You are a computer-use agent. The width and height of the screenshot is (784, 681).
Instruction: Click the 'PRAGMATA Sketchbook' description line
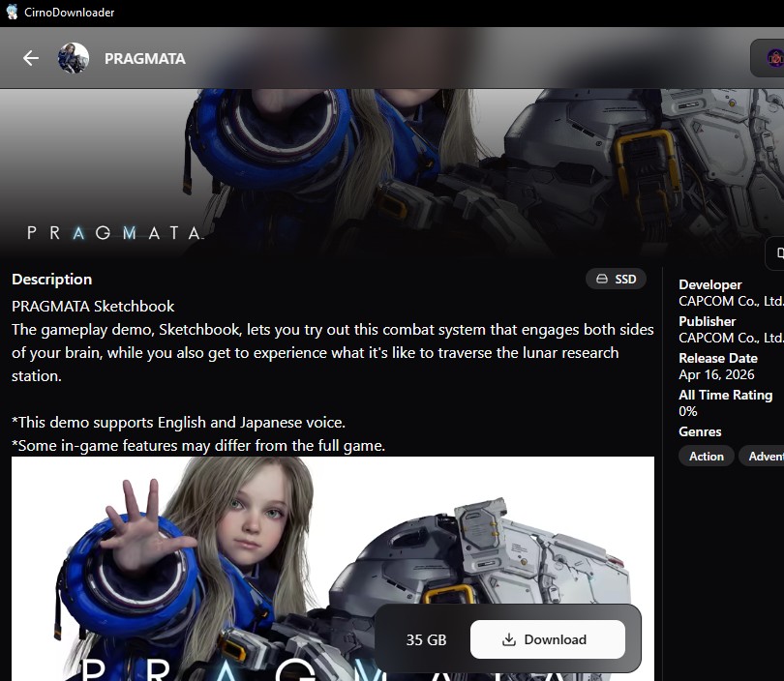[93, 307]
